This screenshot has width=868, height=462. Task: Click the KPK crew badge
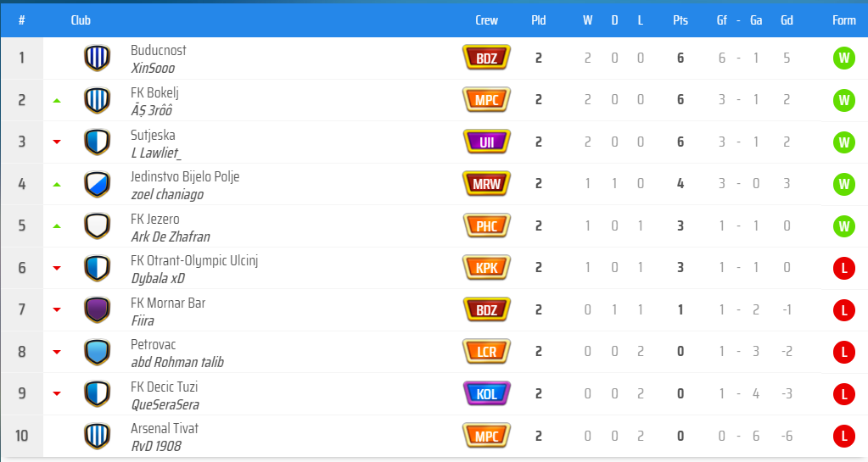coord(486,268)
